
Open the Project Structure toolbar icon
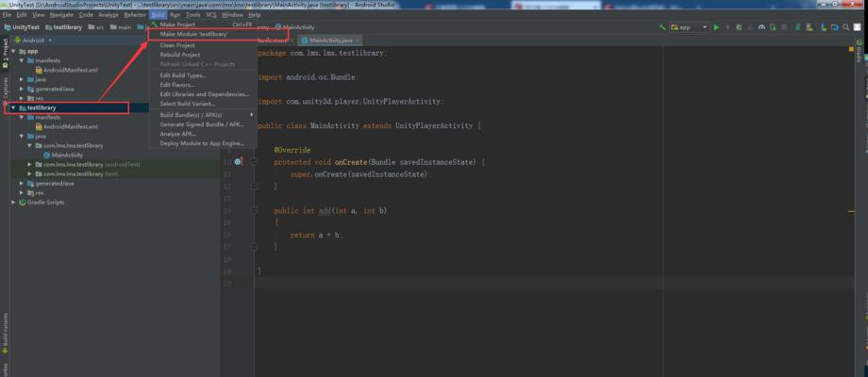point(835,27)
